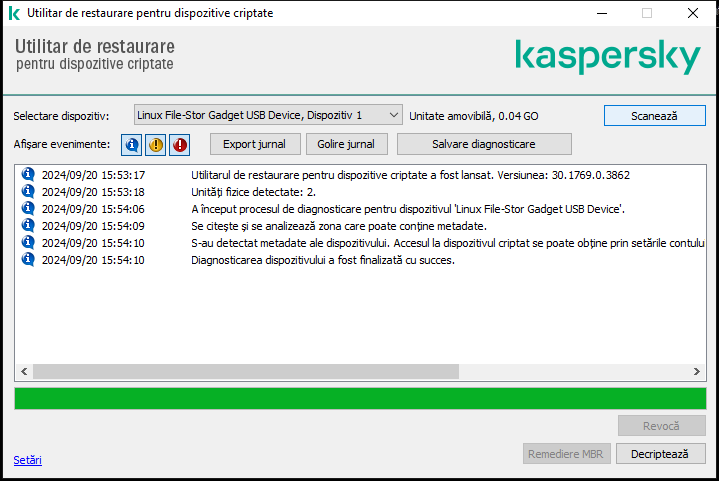Click Export jurnal button

pos(255,144)
